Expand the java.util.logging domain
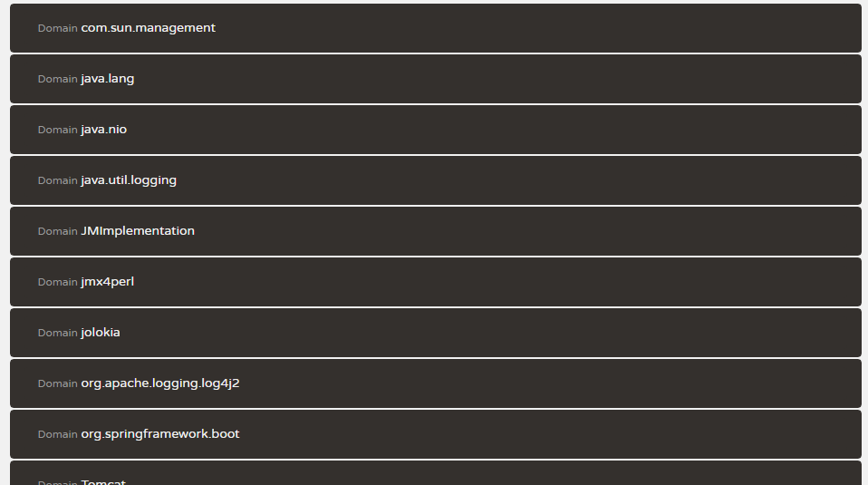The height and width of the screenshot is (485, 868). pos(129,180)
